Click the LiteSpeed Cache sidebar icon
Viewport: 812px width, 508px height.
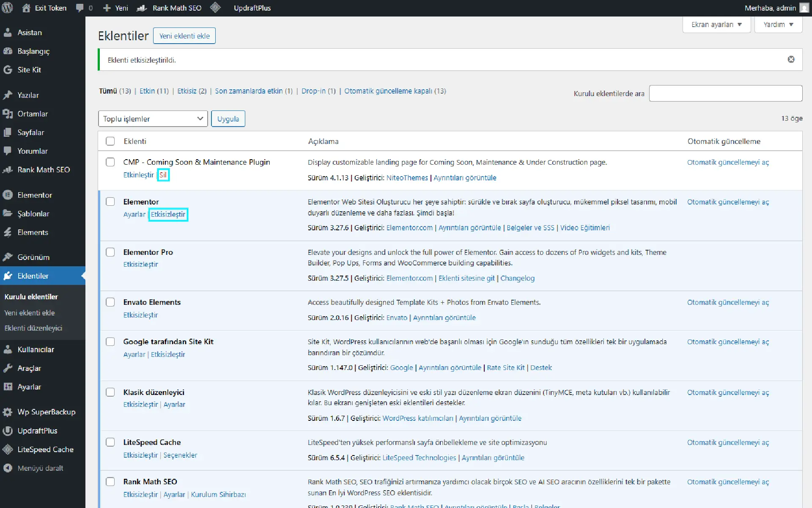[x=8, y=450]
